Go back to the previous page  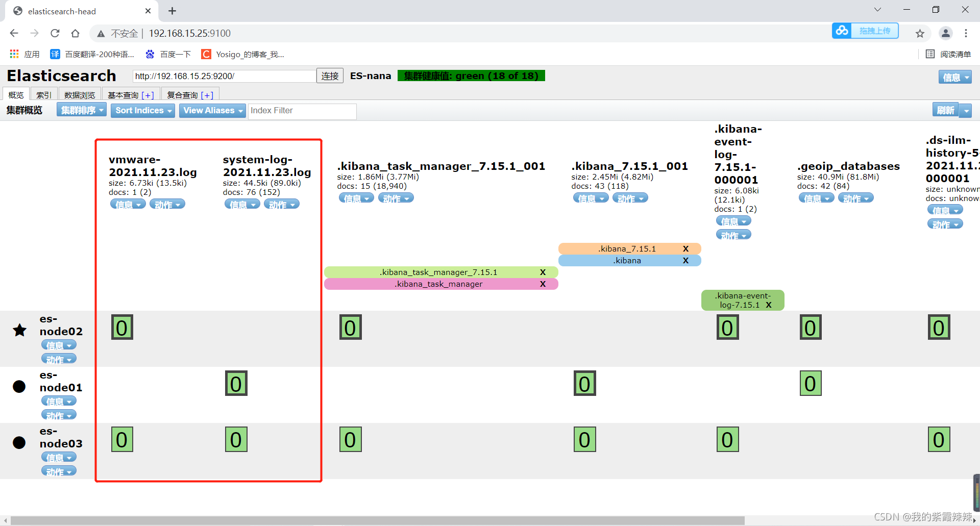coord(14,33)
